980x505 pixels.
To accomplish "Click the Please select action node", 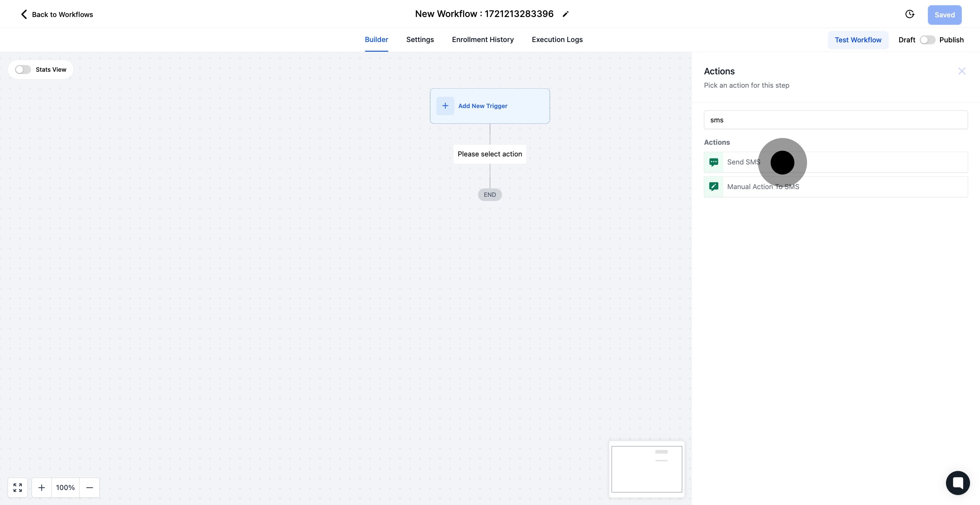I will (490, 154).
